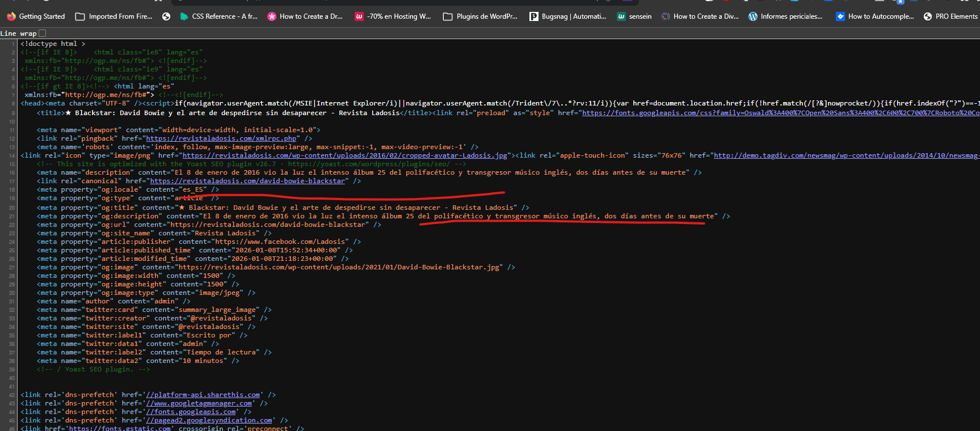Open the sensein bookmark
This screenshot has height=431, width=980.
coord(634,16)
